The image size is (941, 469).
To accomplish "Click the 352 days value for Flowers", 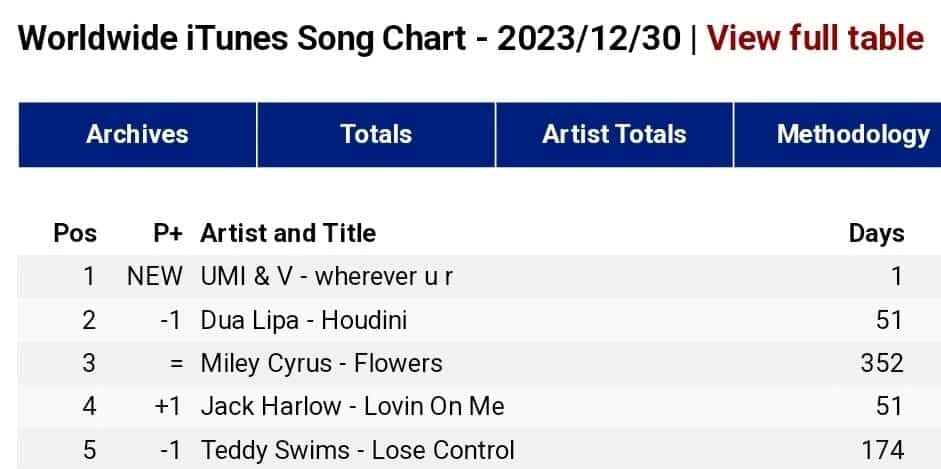I will coord(882,363).
